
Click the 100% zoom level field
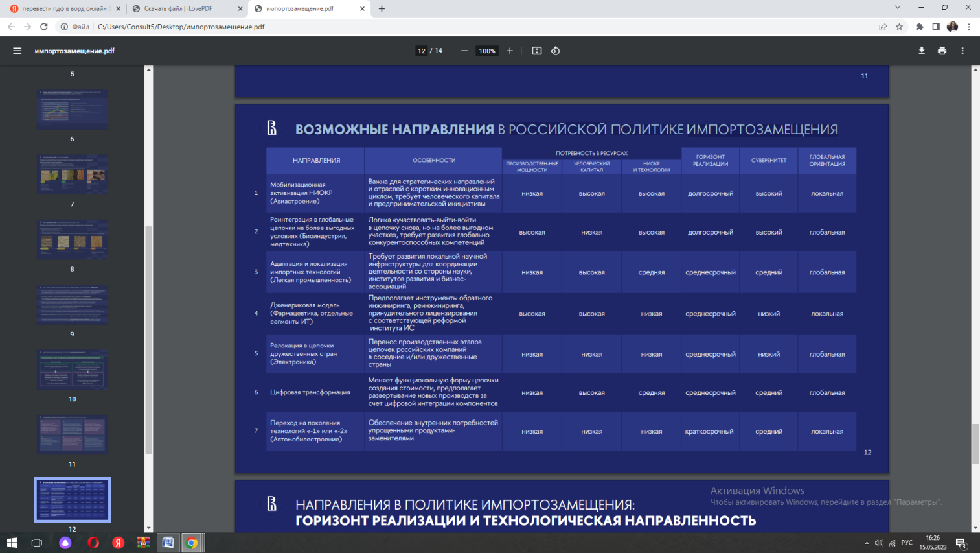487,51
